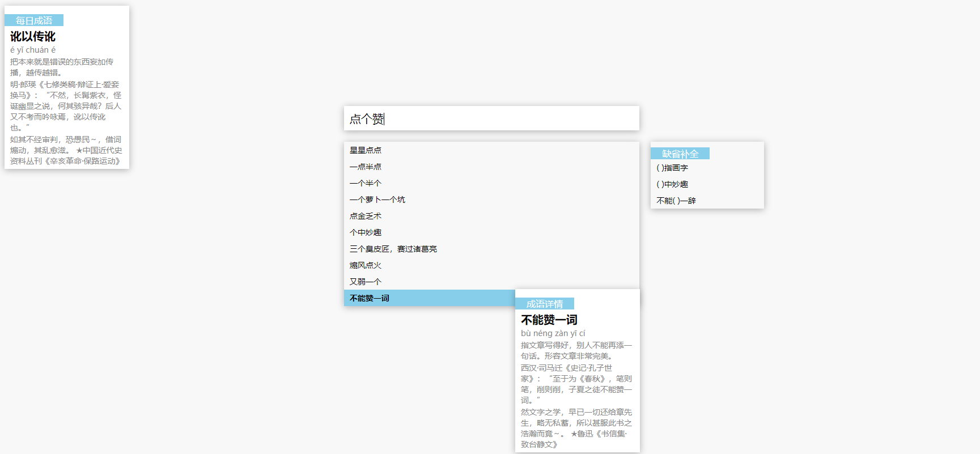
Task: Select the suggestion 三个臭皮匠，赛过诸葛亮
Action: [x=491, y=249]
